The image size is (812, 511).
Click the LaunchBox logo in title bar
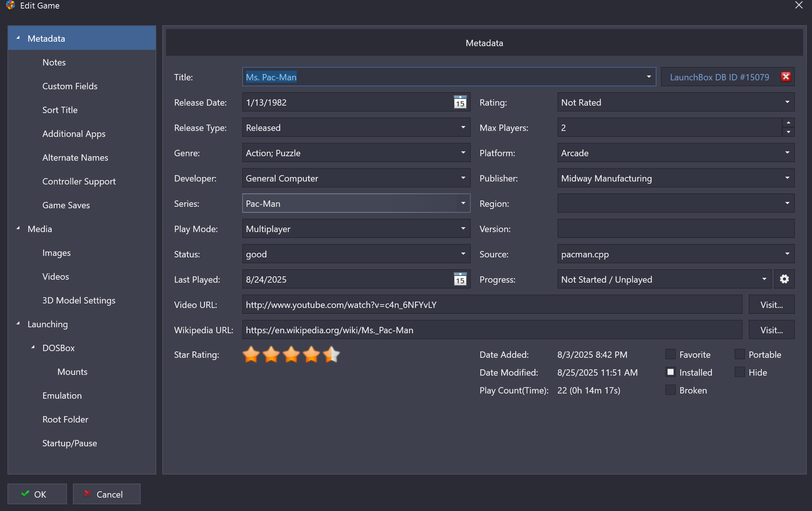[10, 6]
